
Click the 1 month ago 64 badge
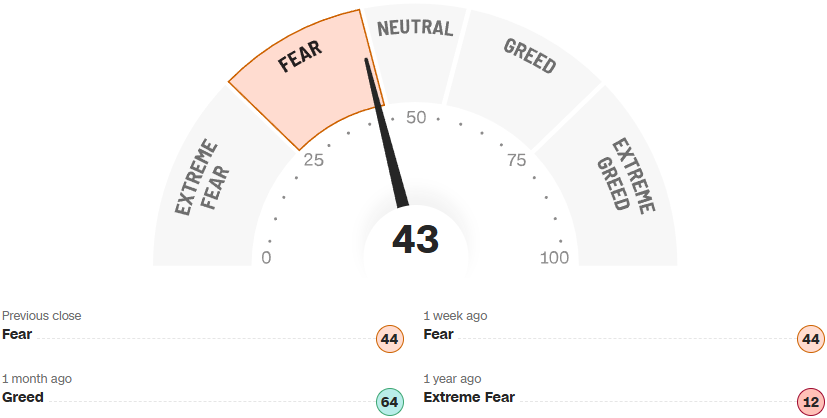(390, 402)
